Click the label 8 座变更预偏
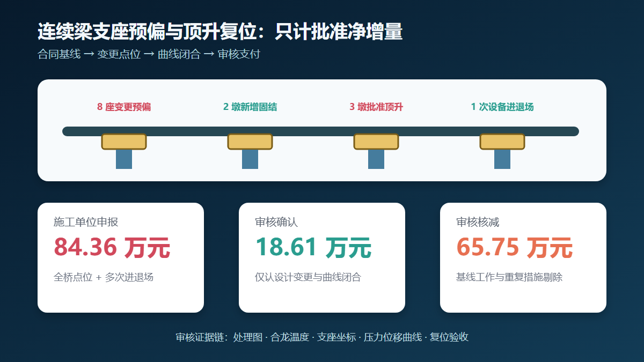The width and height of the screenshot is (644, 362). click(124, 107)
